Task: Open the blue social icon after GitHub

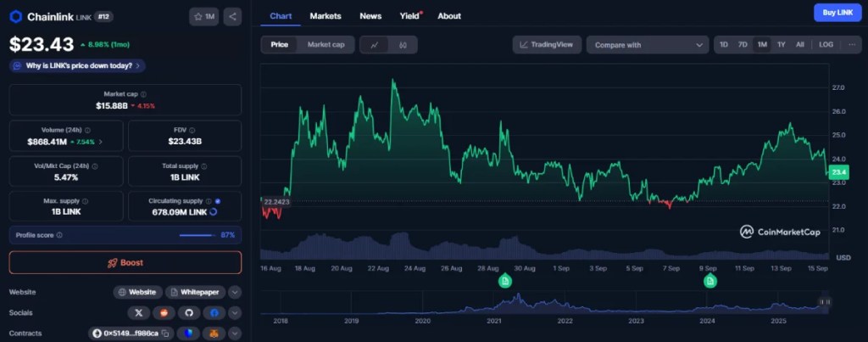Action: point(214,313)
